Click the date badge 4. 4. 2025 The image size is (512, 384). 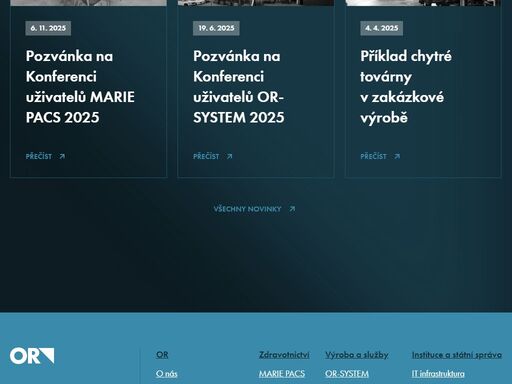381,28
